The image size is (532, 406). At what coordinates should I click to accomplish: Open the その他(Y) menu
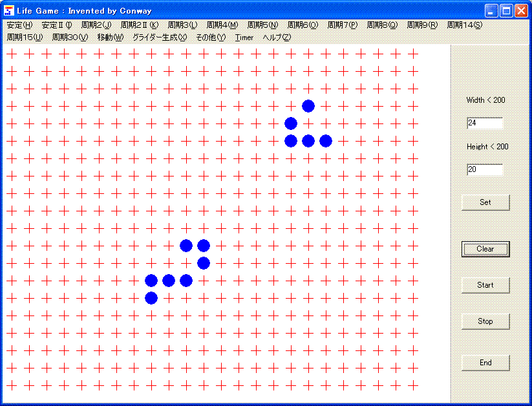click(x=211, y=37)
